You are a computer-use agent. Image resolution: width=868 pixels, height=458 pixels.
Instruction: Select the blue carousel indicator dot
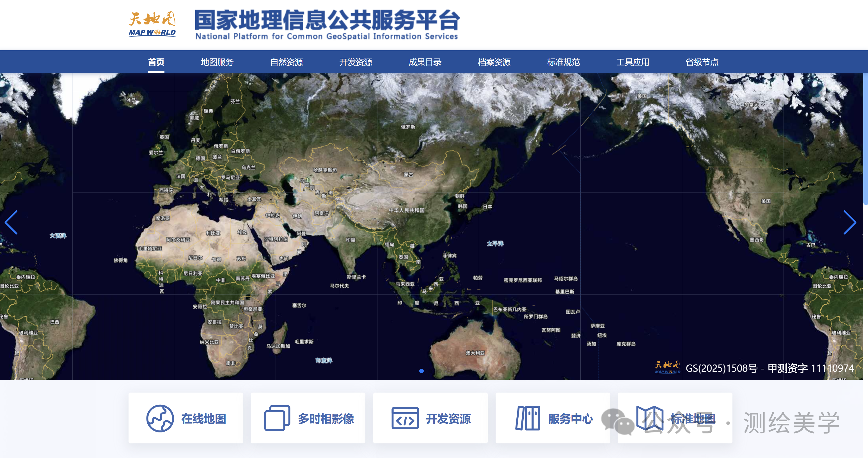(421, 371)
